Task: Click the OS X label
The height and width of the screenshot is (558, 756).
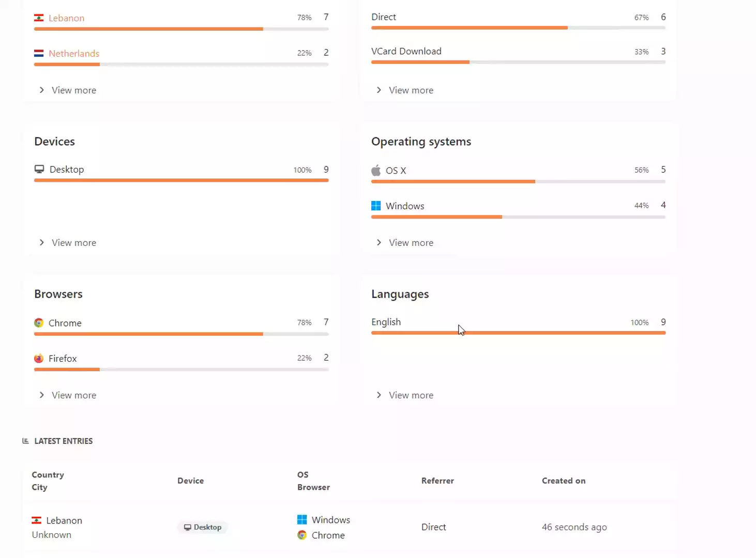Action: click(396, 171)
